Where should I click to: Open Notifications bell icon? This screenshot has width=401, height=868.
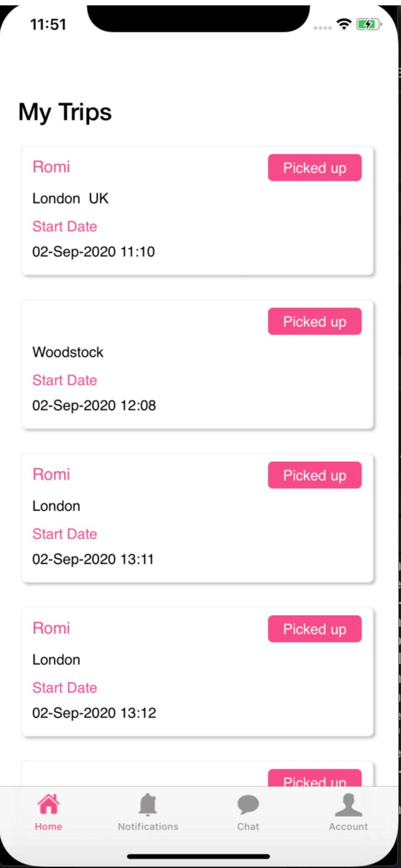[x=148, y=804]
